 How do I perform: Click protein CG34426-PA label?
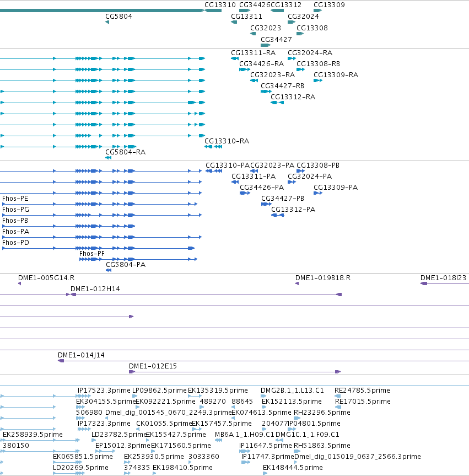[262, 188]
